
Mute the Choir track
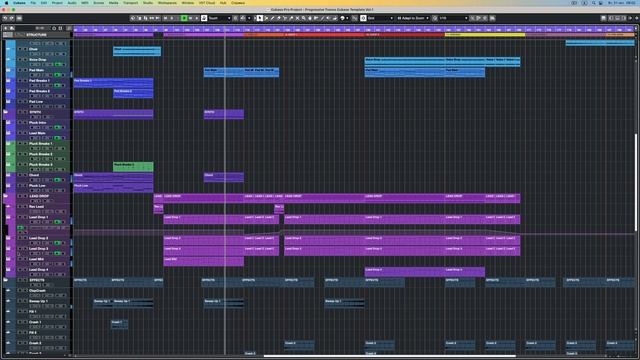pyautogui.click(x=19, y=49)
